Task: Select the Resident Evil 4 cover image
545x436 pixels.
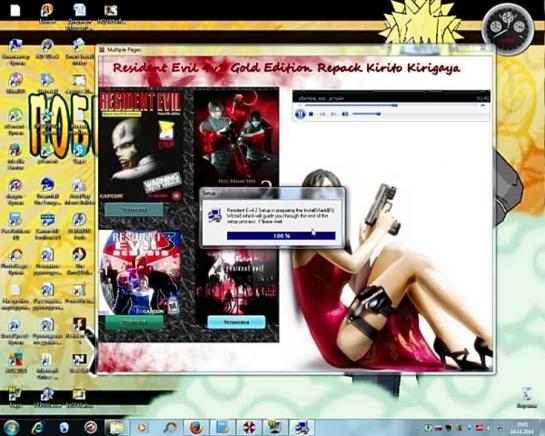Action: 237,282
